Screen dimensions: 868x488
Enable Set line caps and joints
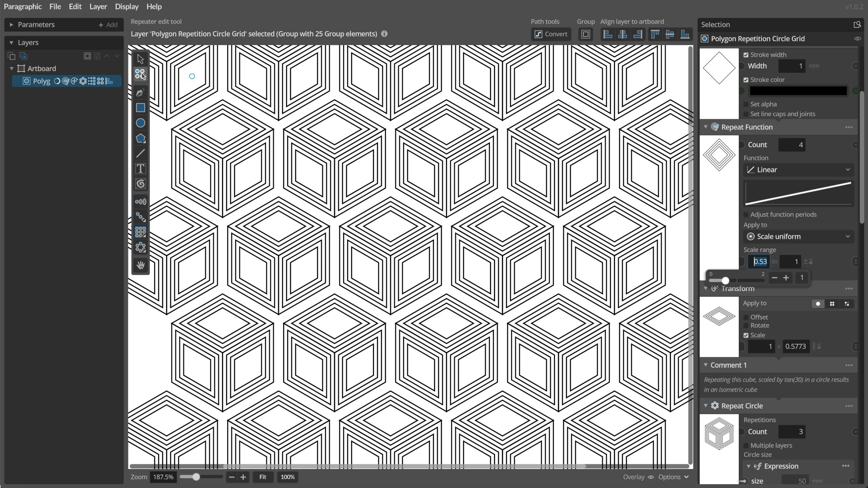click(x=746, y=114)
